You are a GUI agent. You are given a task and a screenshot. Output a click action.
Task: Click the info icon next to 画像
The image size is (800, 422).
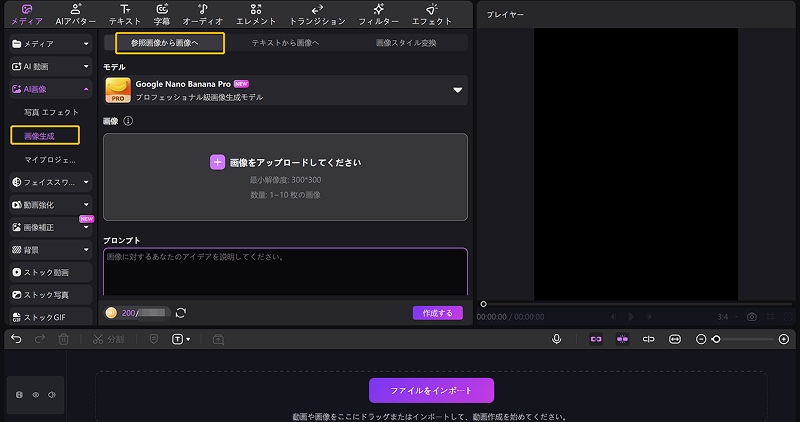tap(128, 121)
